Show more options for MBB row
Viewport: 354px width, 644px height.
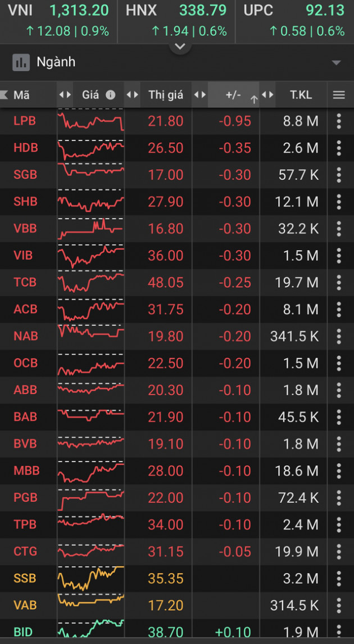[339, 470]
